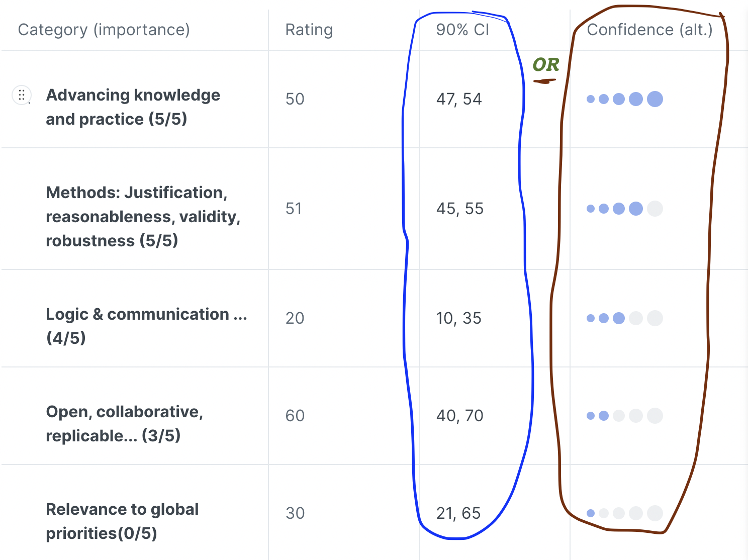Choose the fourth confidence dot in Logic row
The image size is (748, 560).
pyautogui.click(x=636, y=318)
